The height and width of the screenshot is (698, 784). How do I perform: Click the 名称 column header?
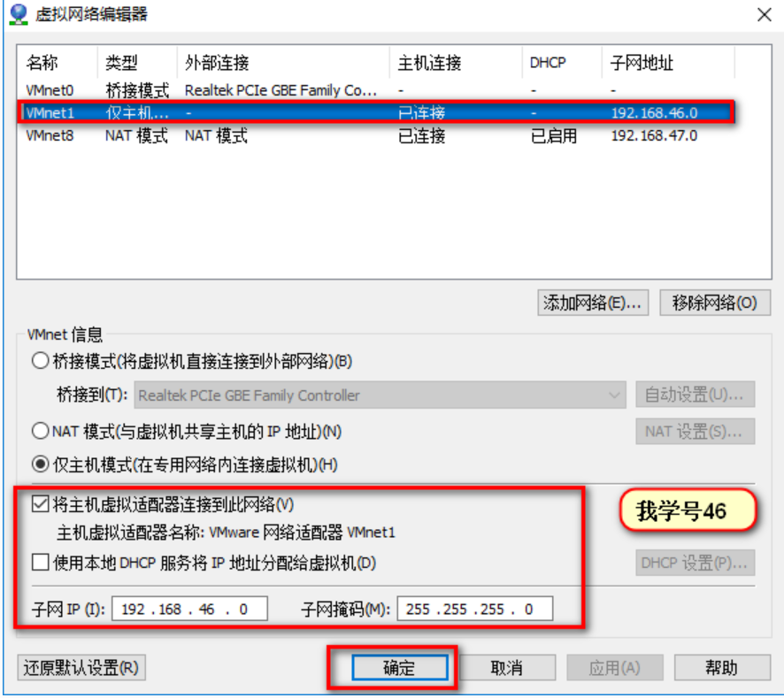point(58,63)
